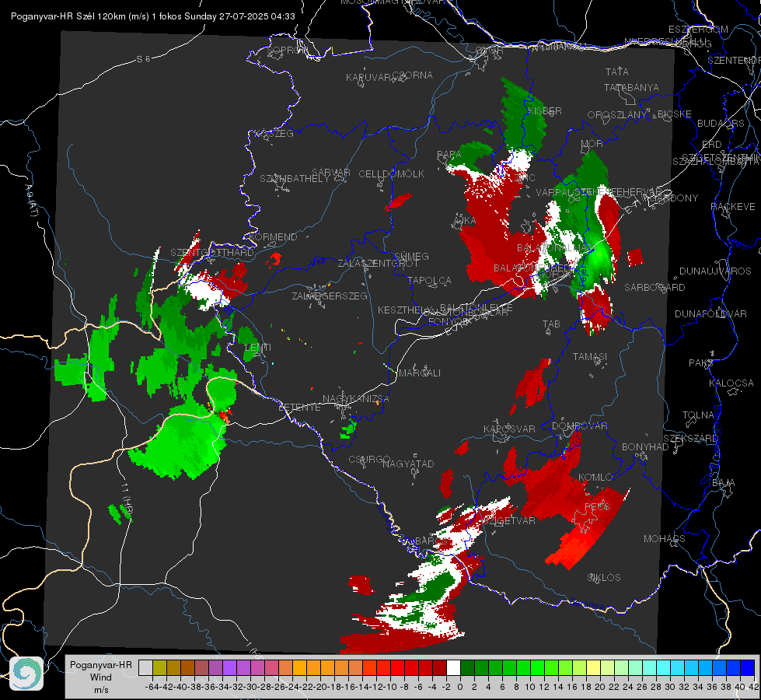Click the dark green swatch right of white

click(467, 668)
